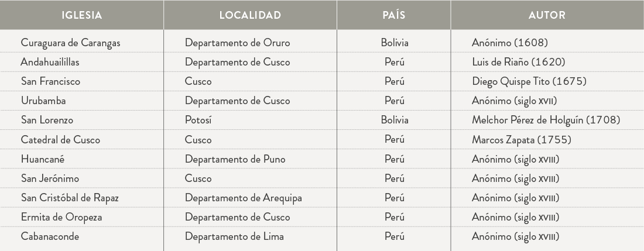Select the Catedral de Cusco entry

[60, 140]
